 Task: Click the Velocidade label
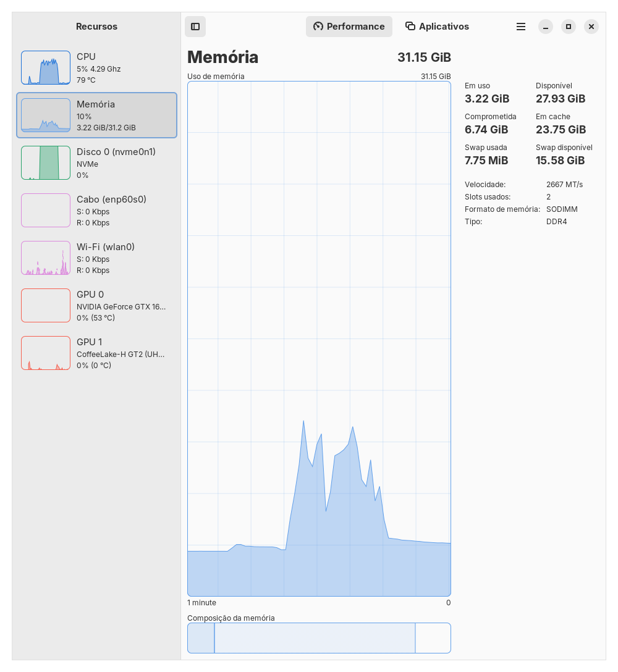[485, 185]
